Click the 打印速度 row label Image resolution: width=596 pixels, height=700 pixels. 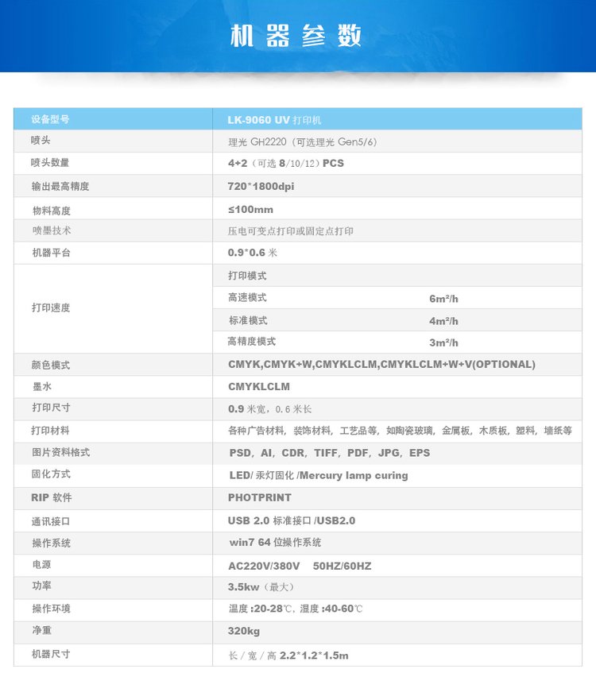pos(52,307)
